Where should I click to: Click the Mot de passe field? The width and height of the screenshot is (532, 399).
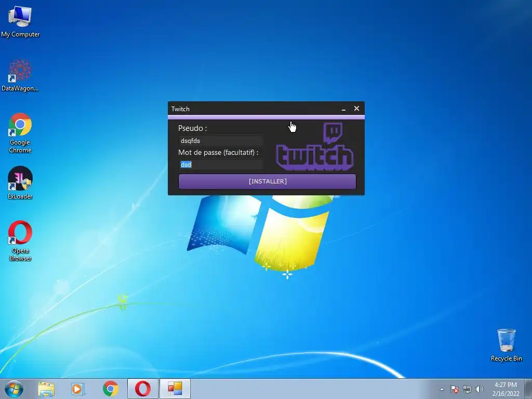pyautogui.click(x=220, y=164)
